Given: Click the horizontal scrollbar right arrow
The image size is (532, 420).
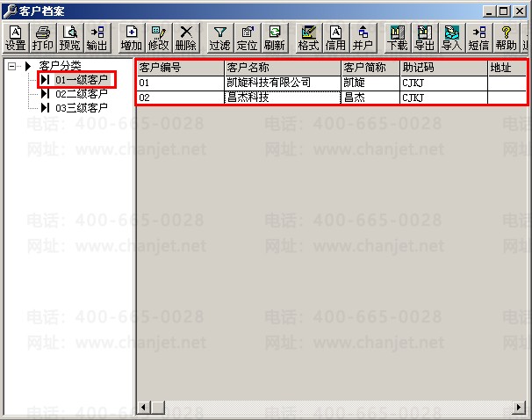Looking at the screenshot, I should [x=519, y=407].
